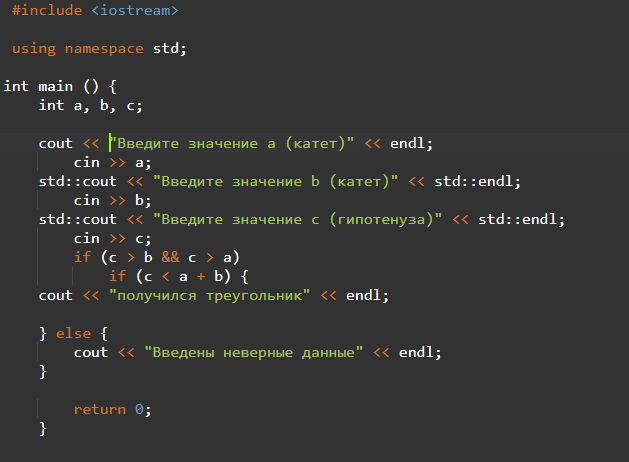629x462 pixels.
Task: Click the 'cin >> a;' statement
Action: [112, 163]
